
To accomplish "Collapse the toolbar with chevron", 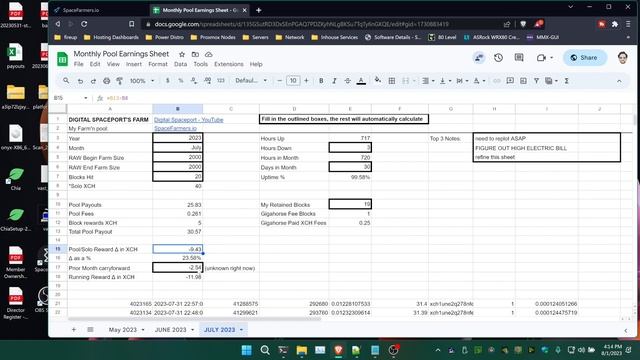I will coord(619,81).
